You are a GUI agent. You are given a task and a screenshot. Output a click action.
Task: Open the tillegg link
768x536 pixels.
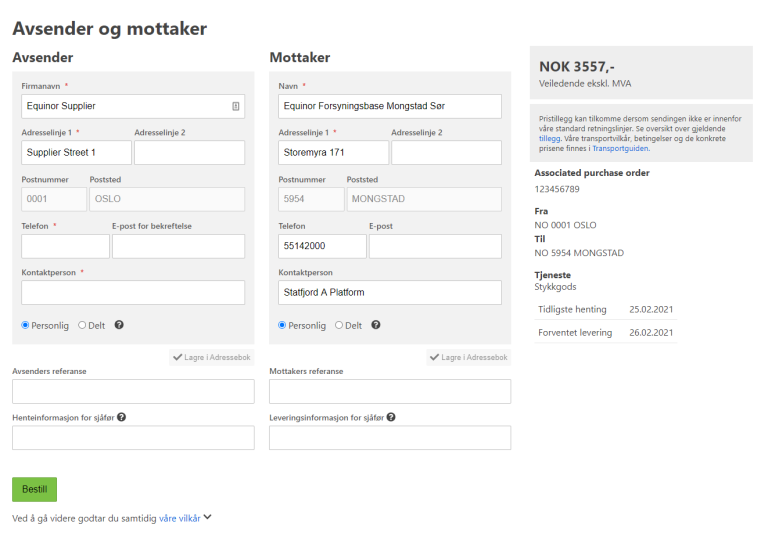[x=549, y=139]
